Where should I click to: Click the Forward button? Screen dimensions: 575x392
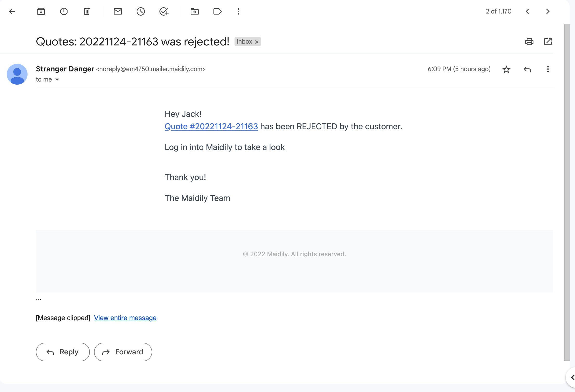pyautogui.click(x=123, y=352)
